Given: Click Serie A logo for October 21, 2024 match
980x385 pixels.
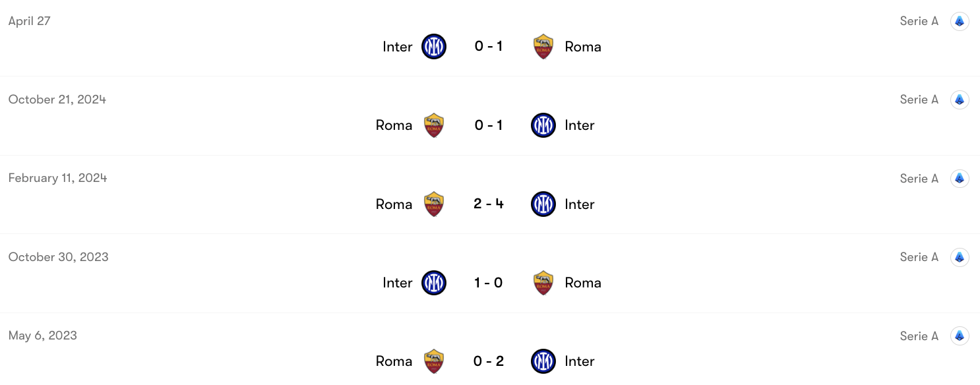Looking at the screenshot, I should point(960,100).
